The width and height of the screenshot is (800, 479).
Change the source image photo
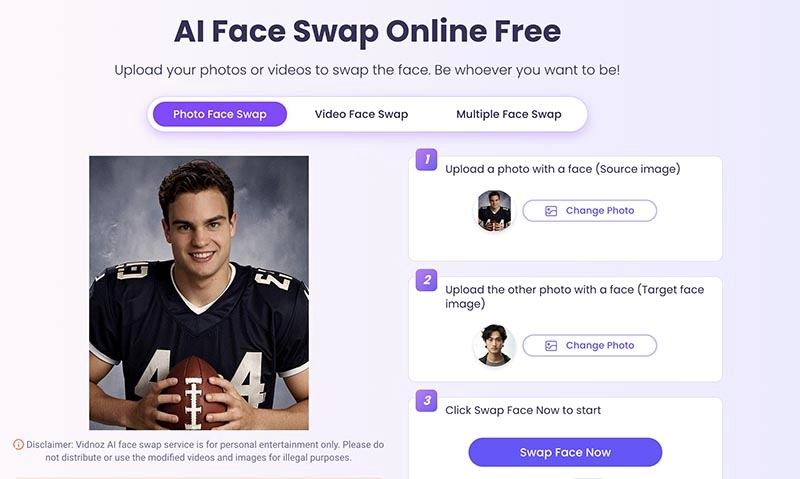pyautogui.click(x=590, y=211)
